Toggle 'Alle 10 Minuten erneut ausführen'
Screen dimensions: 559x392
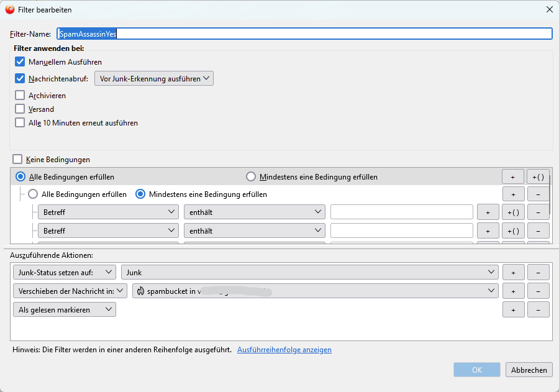[x=20, y=123]
